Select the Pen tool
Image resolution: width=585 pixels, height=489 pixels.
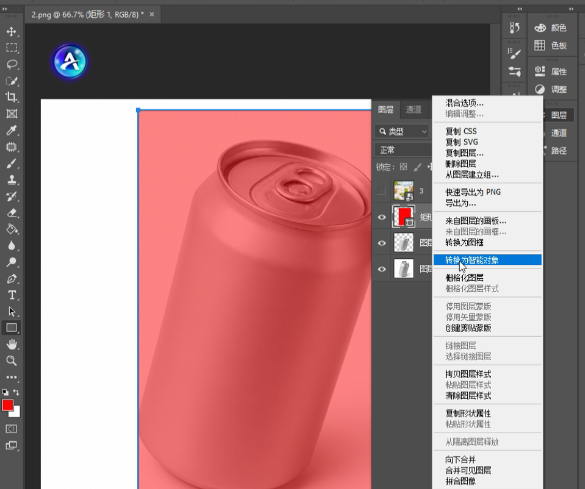11,279
